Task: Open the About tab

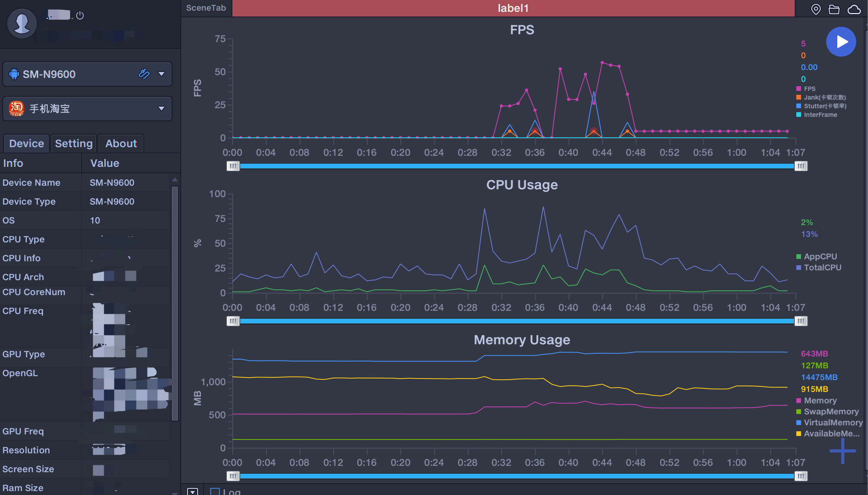Action: (x=121, y=144)
